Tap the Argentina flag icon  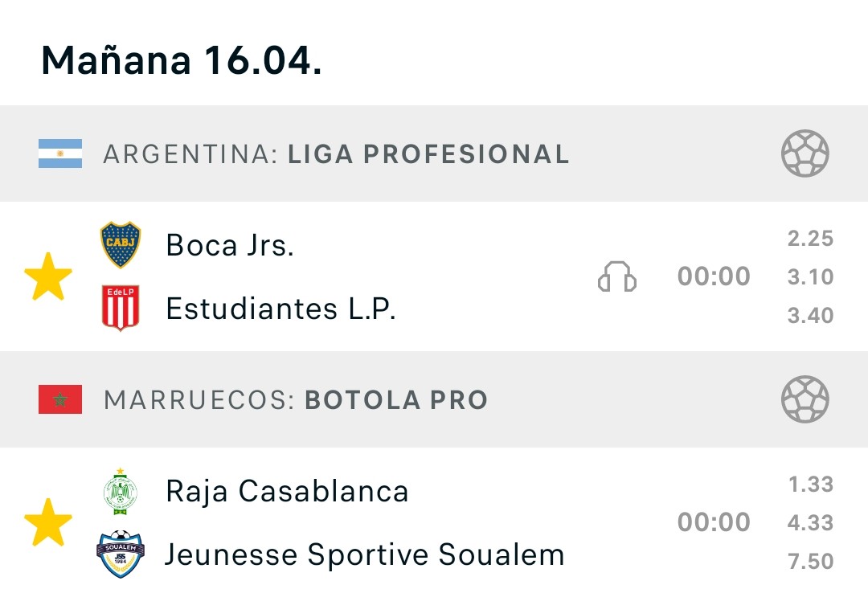60,153
